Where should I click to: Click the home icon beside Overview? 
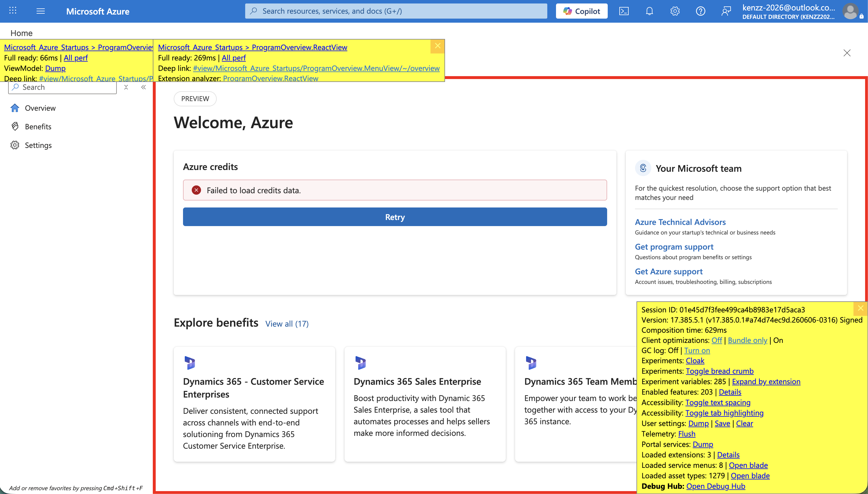click(15, 108)
